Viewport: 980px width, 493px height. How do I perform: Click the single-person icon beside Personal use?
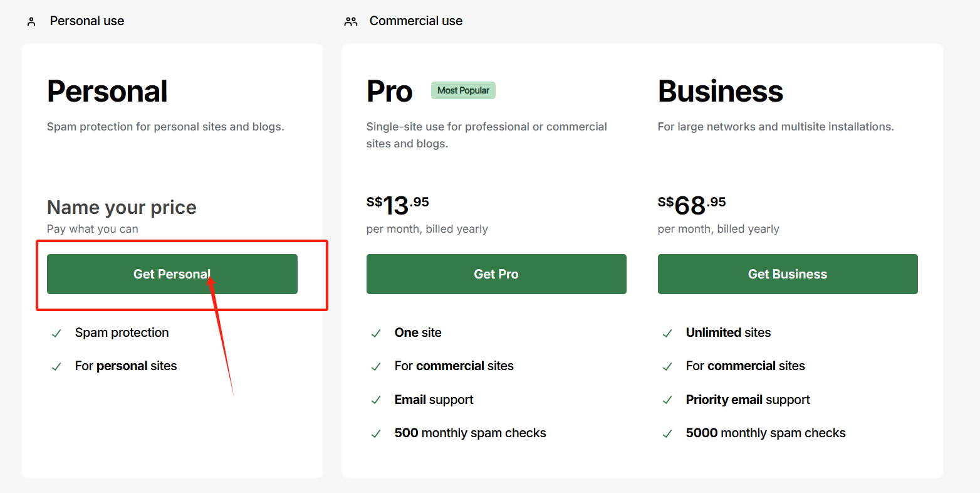coord(31,22)
